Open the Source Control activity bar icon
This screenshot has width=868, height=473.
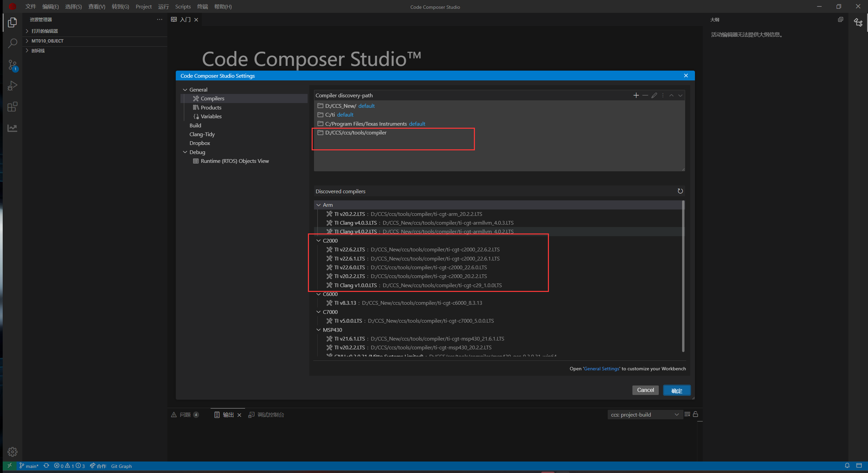coord(13,65)
